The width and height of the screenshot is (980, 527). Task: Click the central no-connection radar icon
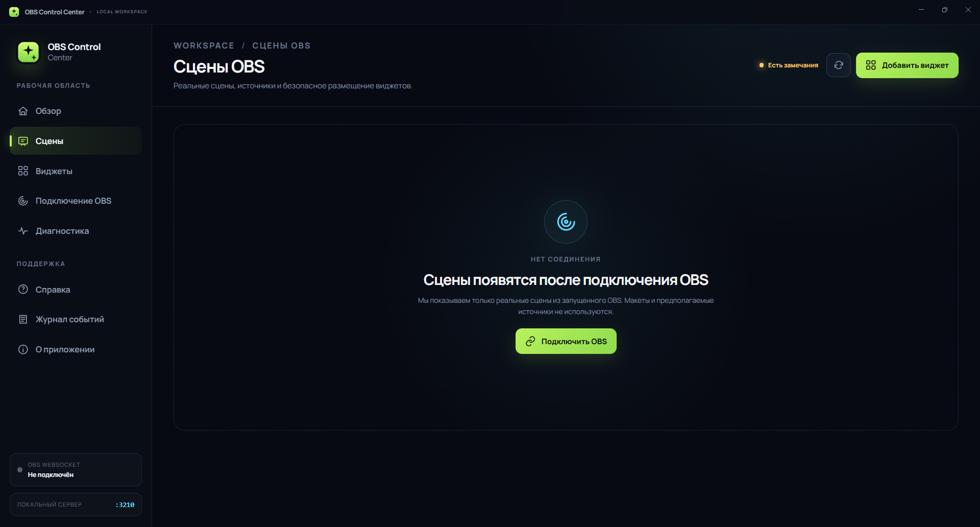[x=566, y=222]
